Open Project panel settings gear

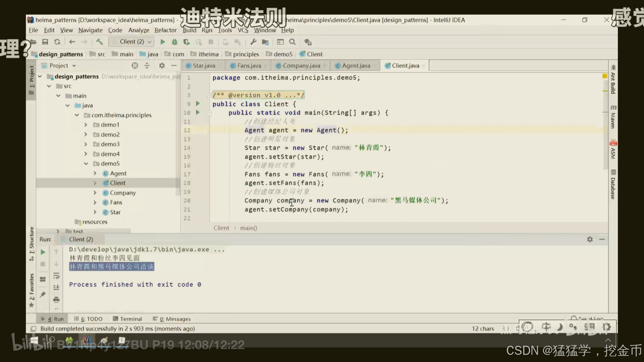pos(162,66)
